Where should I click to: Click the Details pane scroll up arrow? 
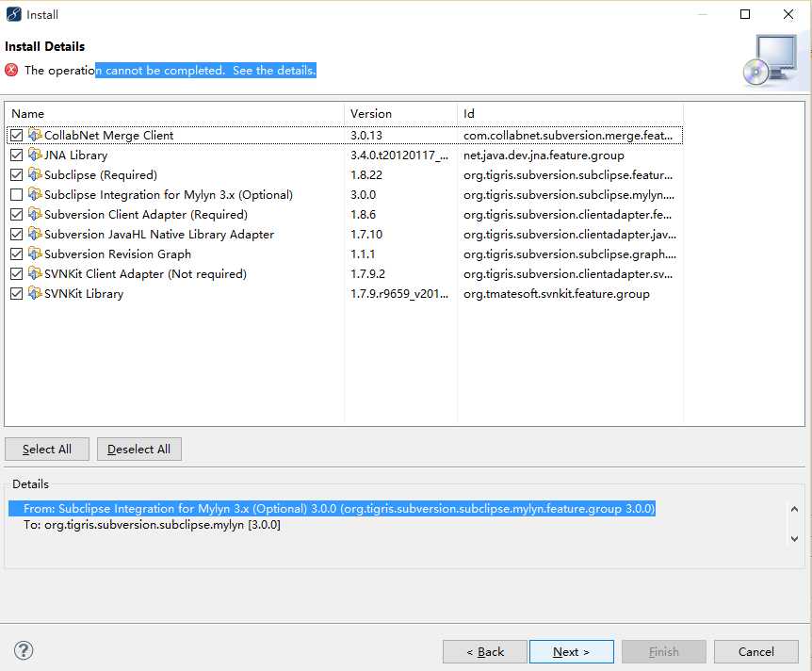pos(794,509)
